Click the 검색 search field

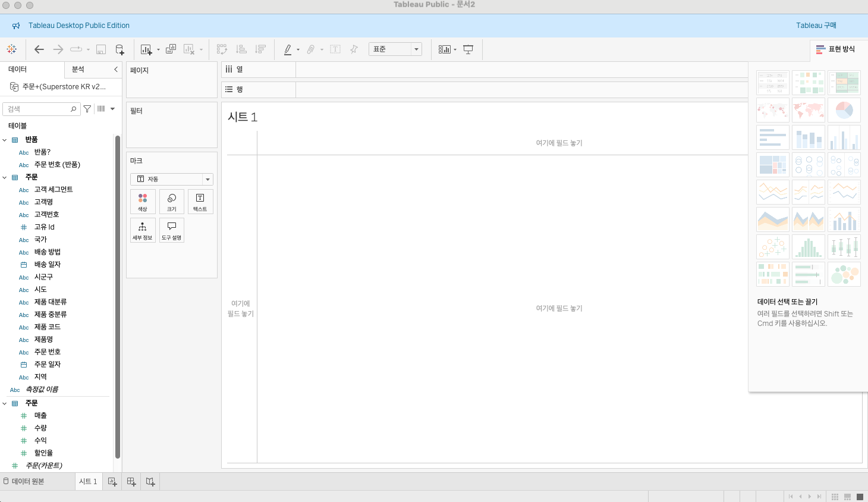click(x=42, y=109)
